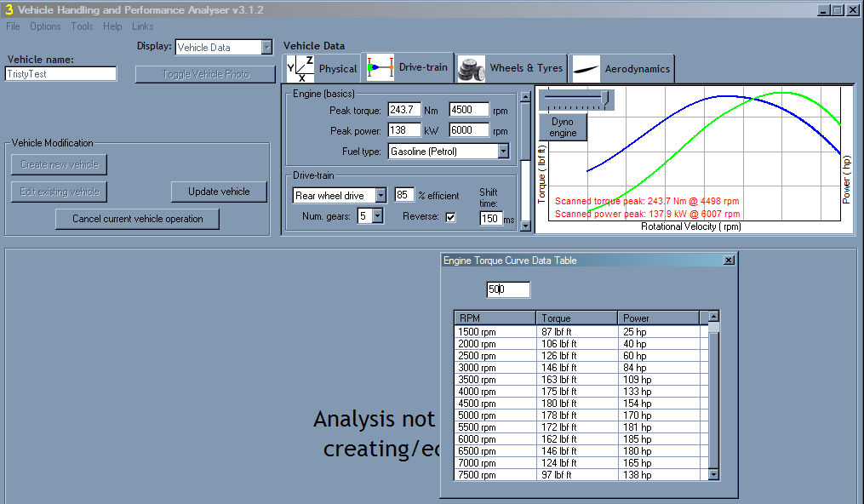This screenshot has height=504, width=864.
Task: Open the Num. gears dropdown
Action: tap(377, 216)
